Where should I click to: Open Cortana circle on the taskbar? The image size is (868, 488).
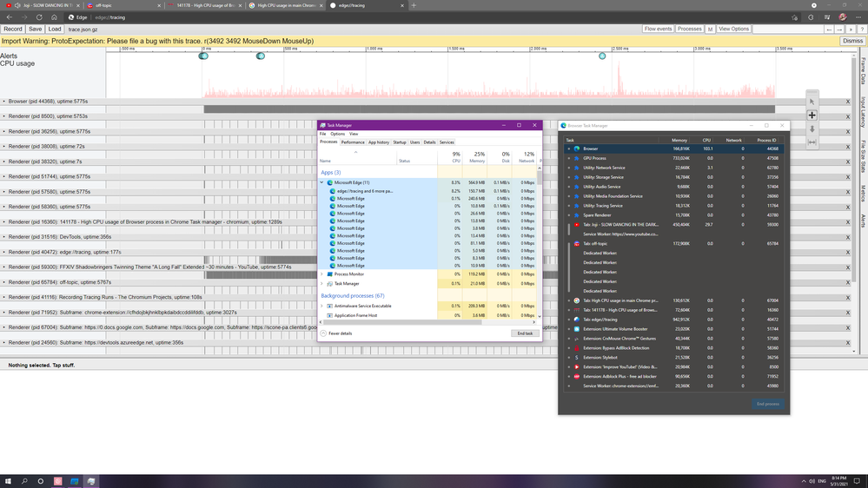tap(41, 481)
